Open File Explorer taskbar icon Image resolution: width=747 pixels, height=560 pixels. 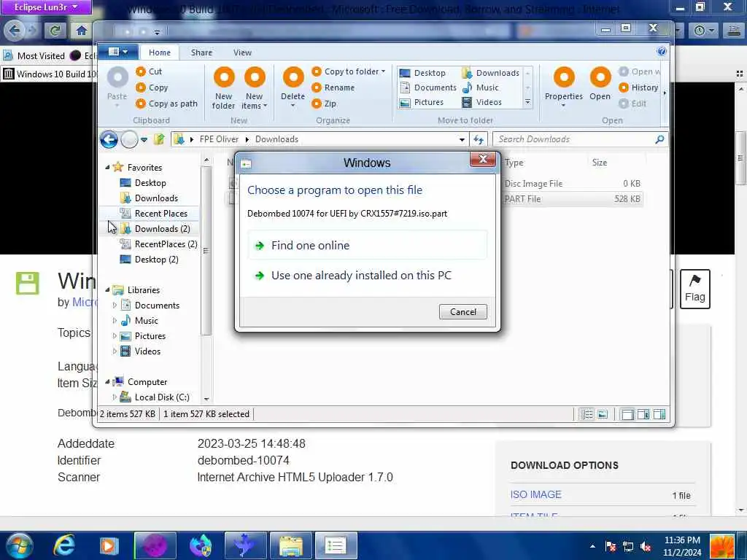click(290, 545)
